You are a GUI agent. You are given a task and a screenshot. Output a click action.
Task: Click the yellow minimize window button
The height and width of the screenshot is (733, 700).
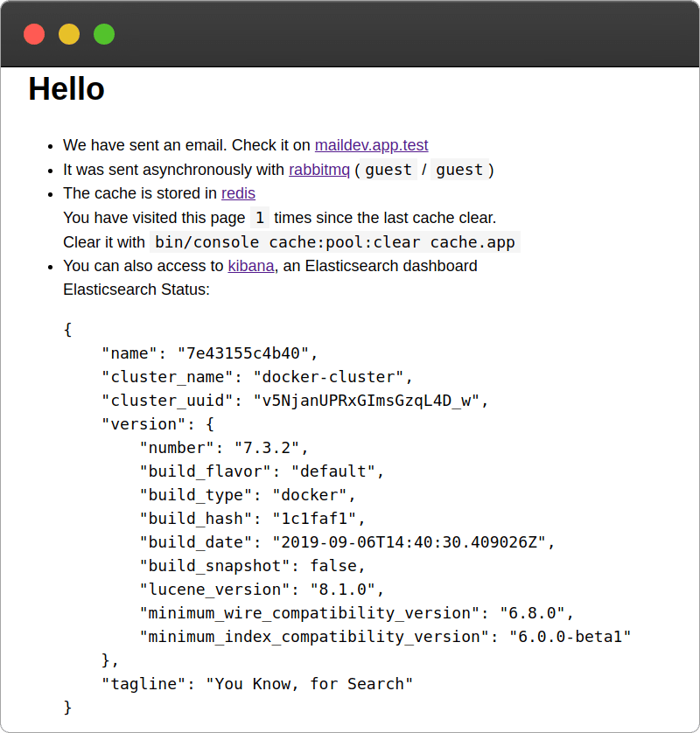click(x=69, y=34)
